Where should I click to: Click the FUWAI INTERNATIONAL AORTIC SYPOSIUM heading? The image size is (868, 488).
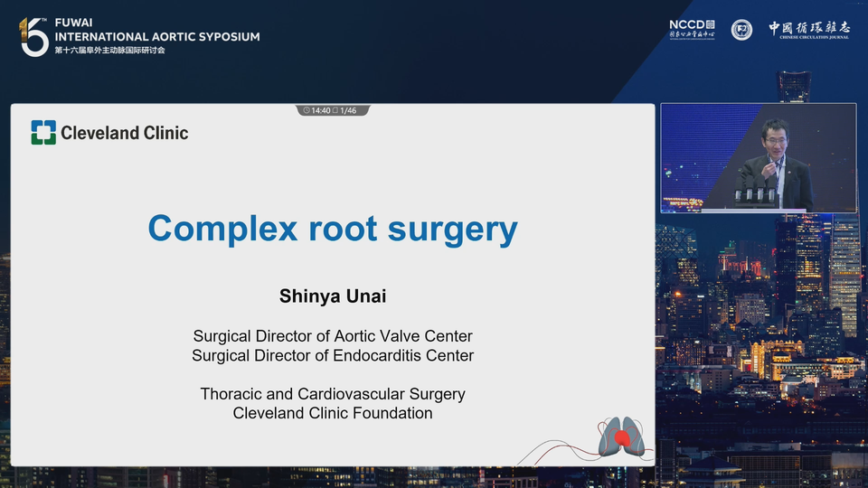pyautogui.click(x=157, y=30)
